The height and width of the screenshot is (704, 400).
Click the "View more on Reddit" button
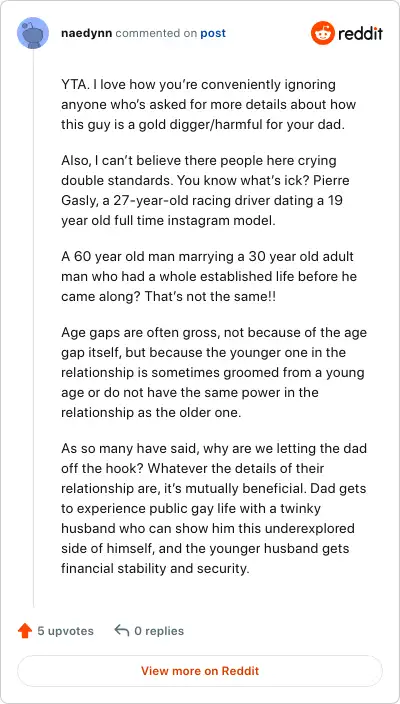[200, 671]
